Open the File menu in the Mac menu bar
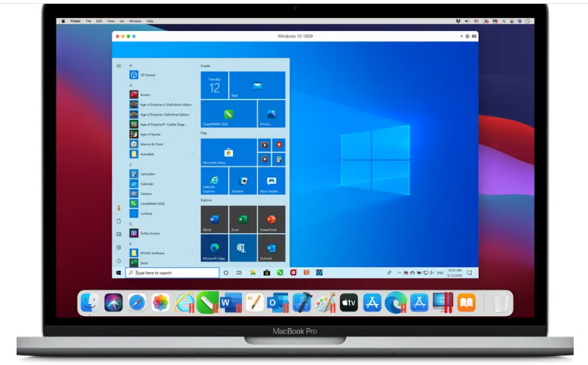The width and height of the screenshot is (588, 365). tap(88, 21)
